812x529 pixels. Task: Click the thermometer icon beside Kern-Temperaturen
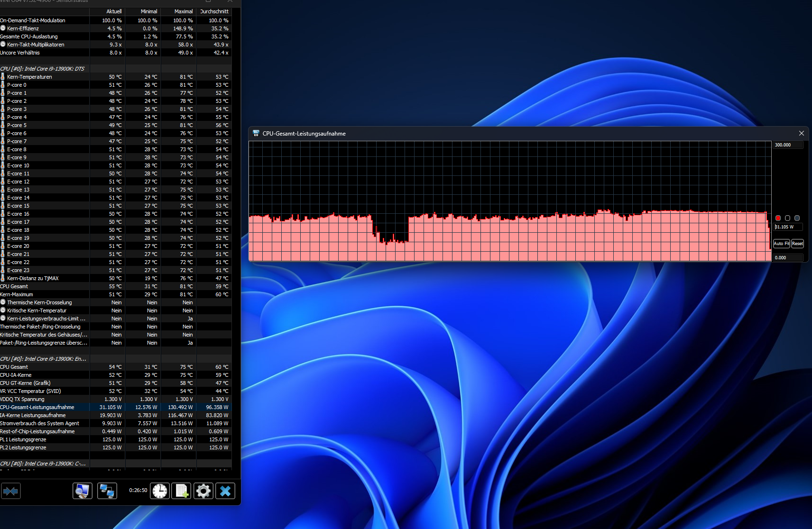[3, 77]
